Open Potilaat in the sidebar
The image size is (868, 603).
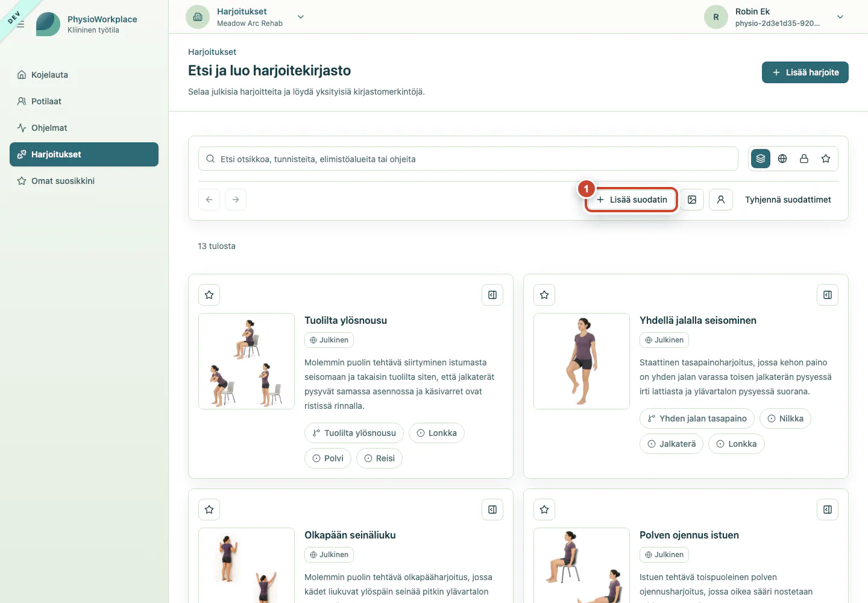tap(84, 101)
